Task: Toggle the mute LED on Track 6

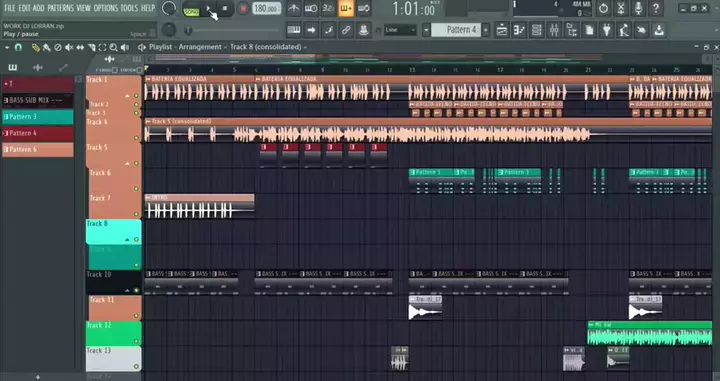Action: coord(136,188)
